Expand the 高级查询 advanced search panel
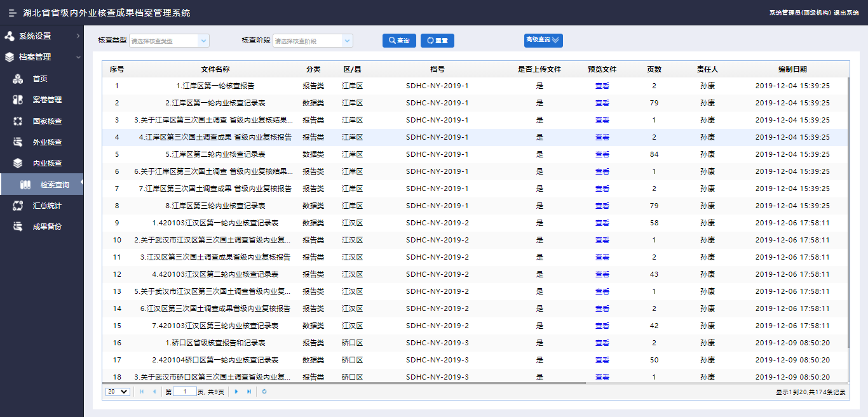Screen dimensions: 868x417 [x=543, y=40]
